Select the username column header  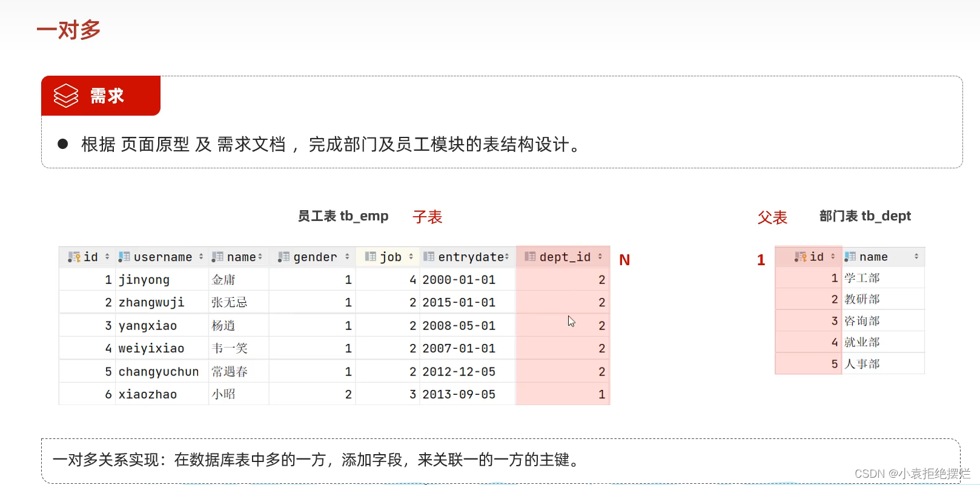coord(162,257)
